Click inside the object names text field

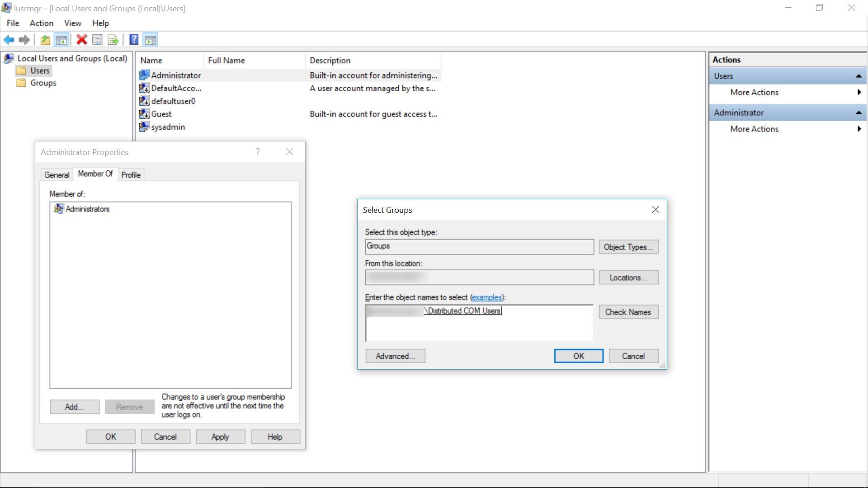(x=479, y=323)
